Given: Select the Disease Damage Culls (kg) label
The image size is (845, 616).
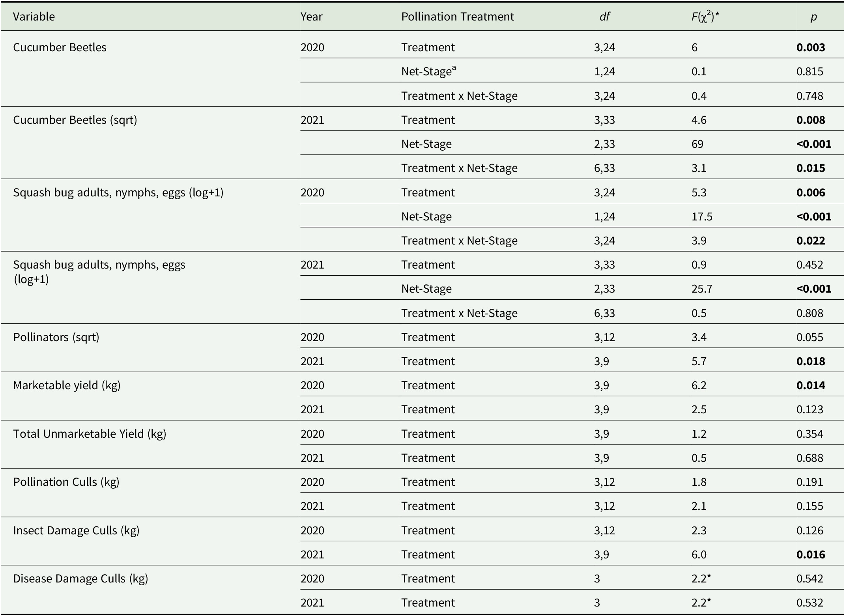Looking at the screenshot, I should (80, 579).
